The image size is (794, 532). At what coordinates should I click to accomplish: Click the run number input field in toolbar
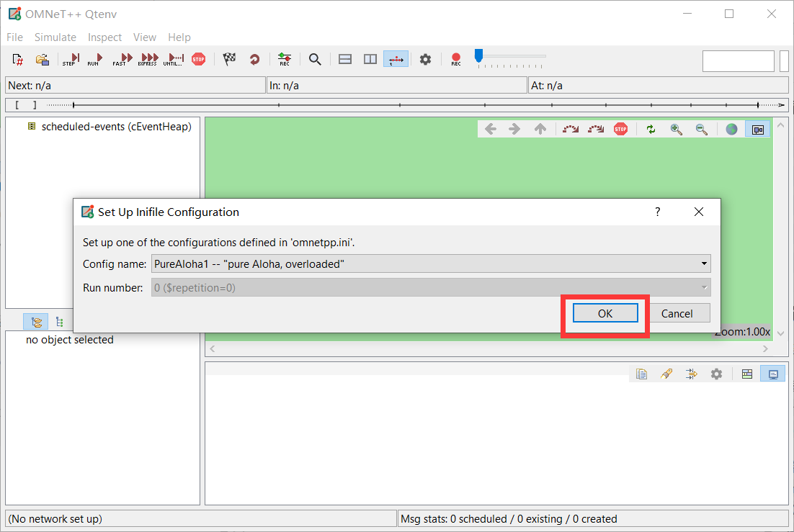tap(739, 60)
